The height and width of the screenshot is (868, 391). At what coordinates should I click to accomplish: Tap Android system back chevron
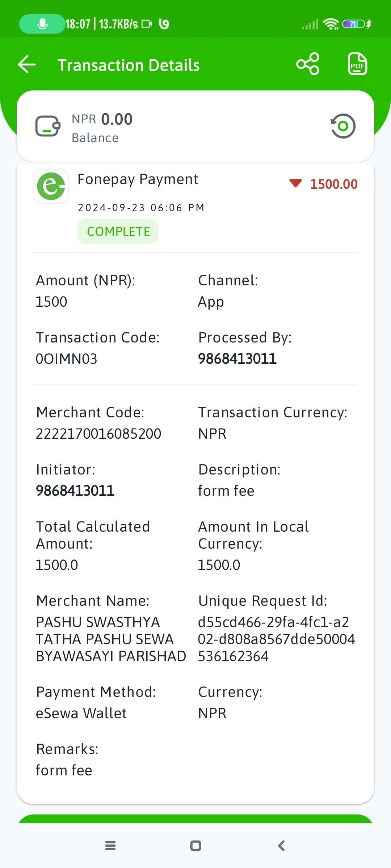point(281,846)
